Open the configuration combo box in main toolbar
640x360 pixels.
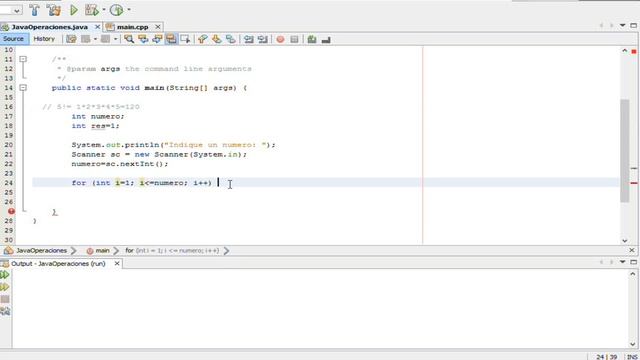point(11,10)
